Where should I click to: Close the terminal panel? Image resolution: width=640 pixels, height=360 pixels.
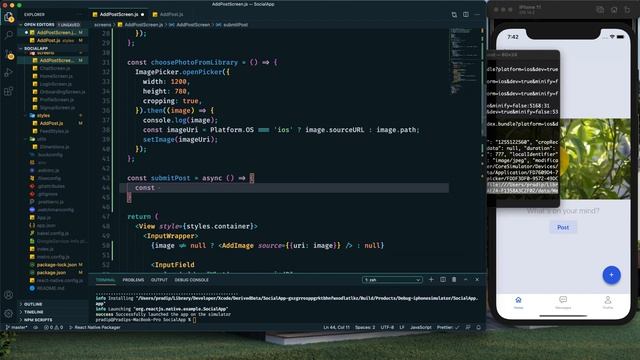477,280
